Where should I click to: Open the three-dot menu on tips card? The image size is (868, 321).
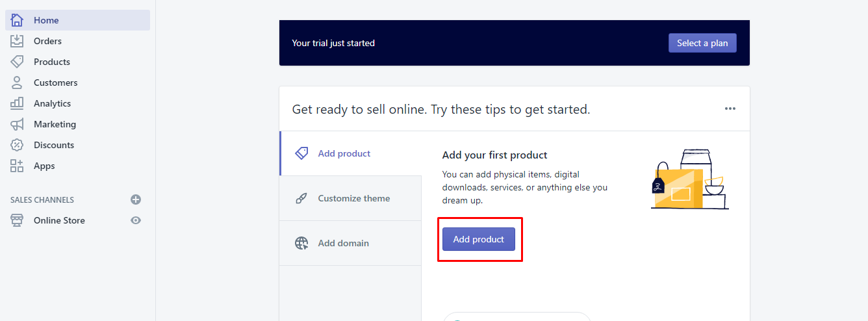pos(730,109)
